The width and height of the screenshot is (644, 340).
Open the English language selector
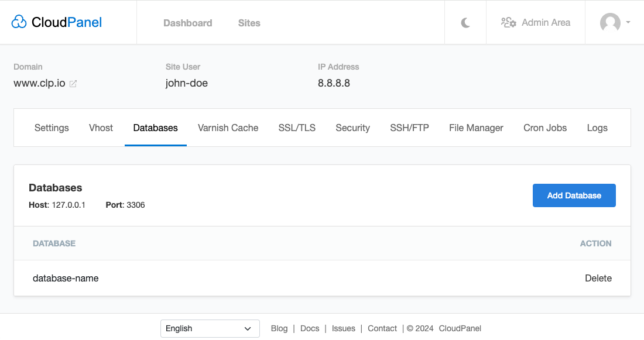(210, 328)
